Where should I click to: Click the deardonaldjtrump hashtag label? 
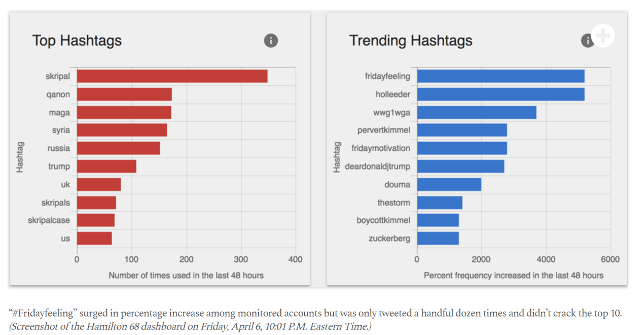[377, 166]
